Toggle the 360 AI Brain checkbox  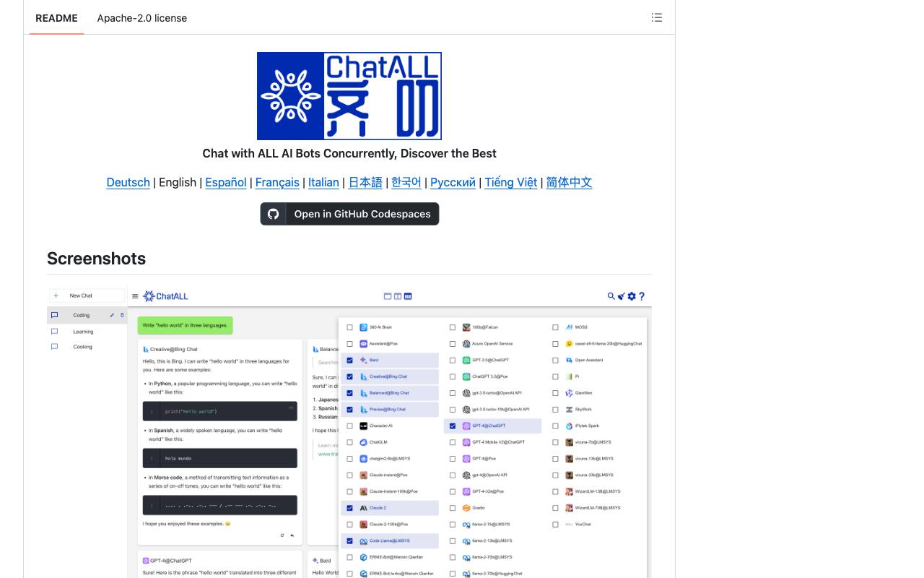(350, 327)
